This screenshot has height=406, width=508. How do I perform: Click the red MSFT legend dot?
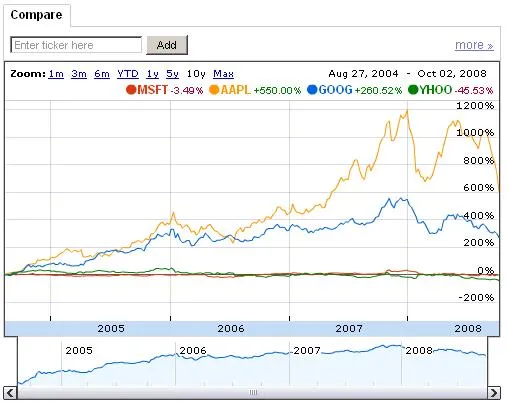(x=131, y=90)
